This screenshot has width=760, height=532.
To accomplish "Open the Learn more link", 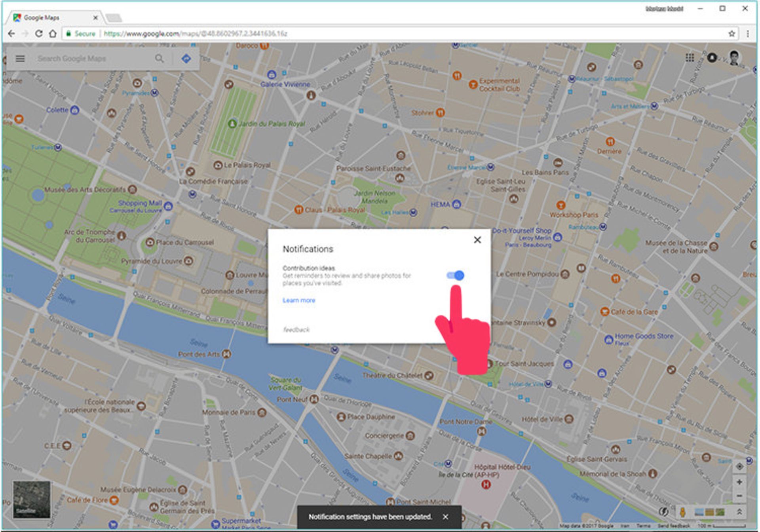I will (299, 300).
